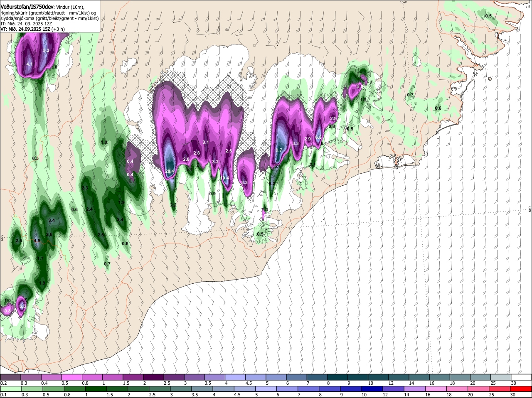Select the 2.6 rain value label
The height and width of the screenshot is (398, 532).
(x=49, y=235)
